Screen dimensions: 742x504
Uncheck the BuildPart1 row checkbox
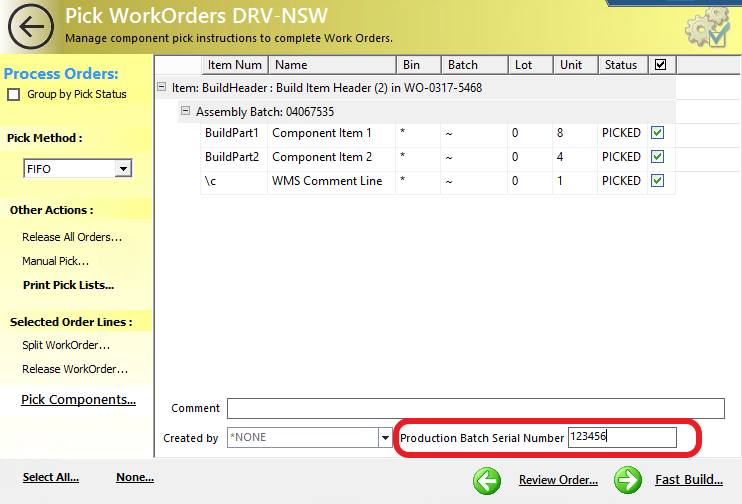point(657,133)
